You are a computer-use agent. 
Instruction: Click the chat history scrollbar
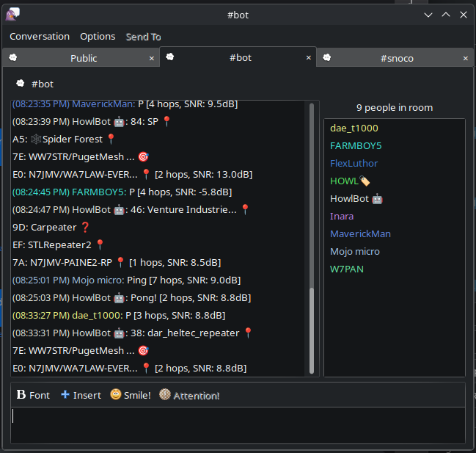(x=312, y=330)
